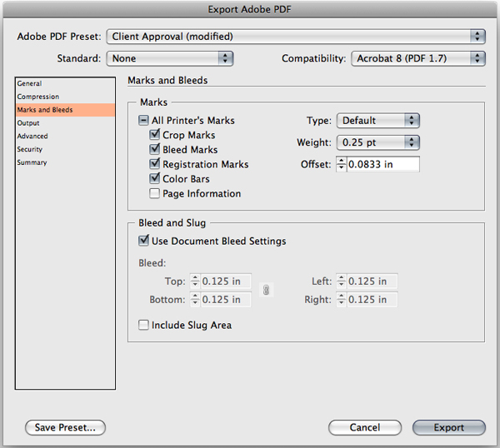Image resolution: width=500 pixels, height=448 pixels.
Task: Select Advanced in the category list
Action: (x=65, y=136)
